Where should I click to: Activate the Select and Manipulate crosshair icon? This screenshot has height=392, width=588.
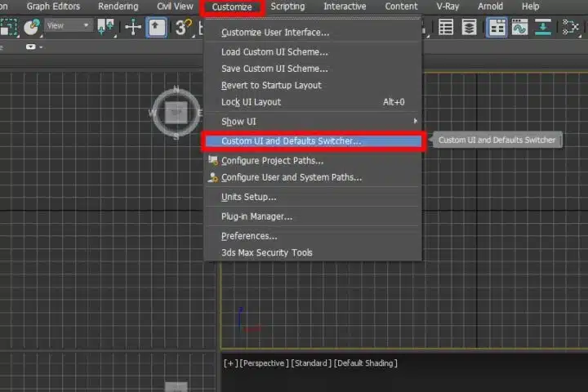pos(133,28)
